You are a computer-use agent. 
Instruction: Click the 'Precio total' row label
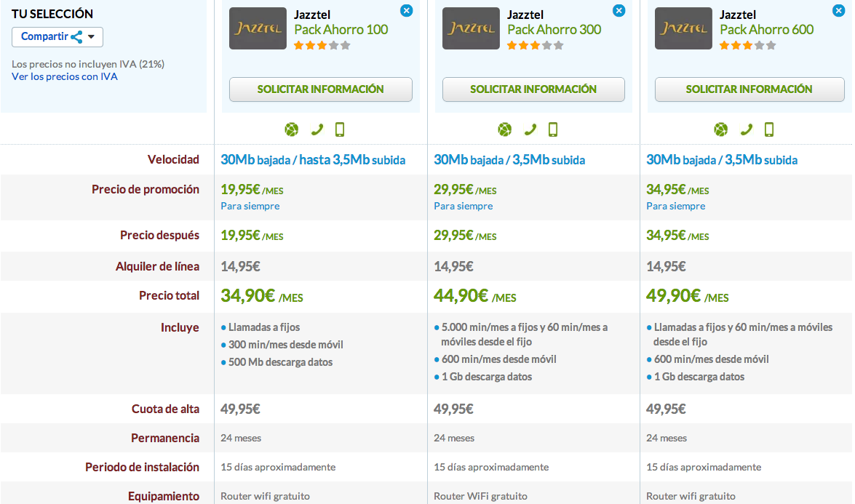click(169, 295)
